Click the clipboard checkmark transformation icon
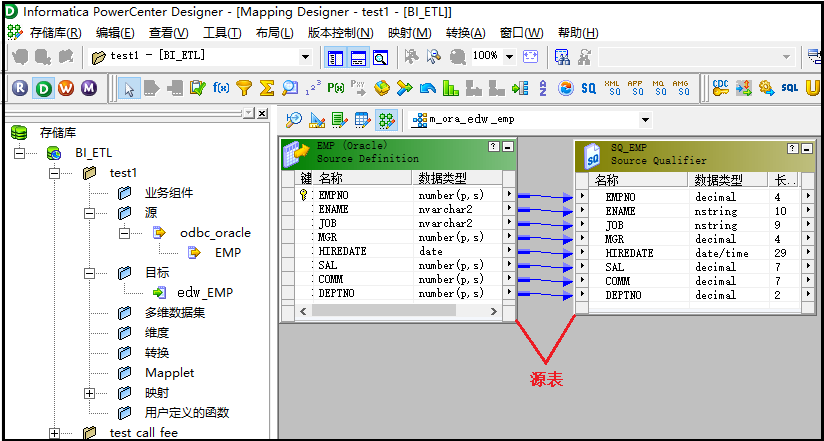Screen dimensions: 824x441 [x=198, y=88]
